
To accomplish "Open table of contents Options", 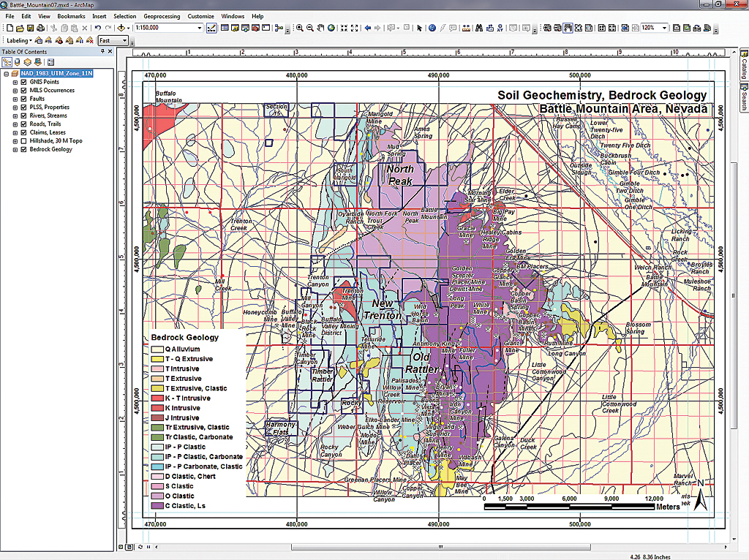I will (x=51, y=62).
